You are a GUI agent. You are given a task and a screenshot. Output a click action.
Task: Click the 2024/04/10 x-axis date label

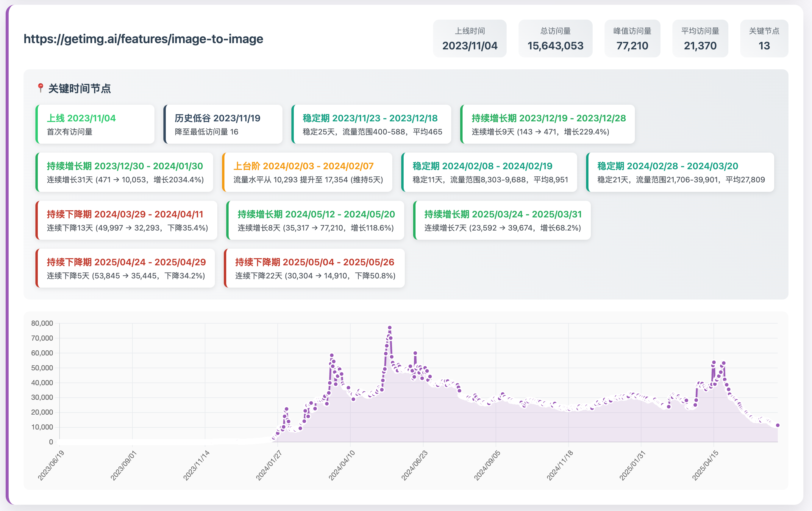point(342,465)
